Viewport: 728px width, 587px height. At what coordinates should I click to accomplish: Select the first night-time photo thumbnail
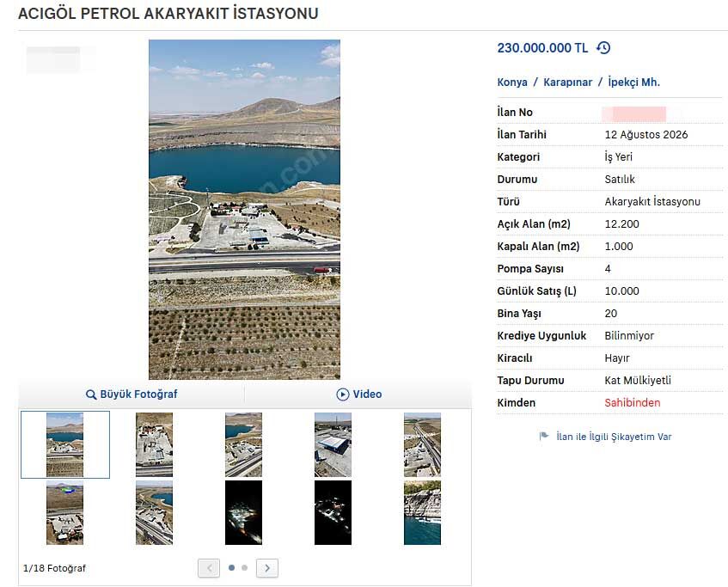[x=244, y=513]
